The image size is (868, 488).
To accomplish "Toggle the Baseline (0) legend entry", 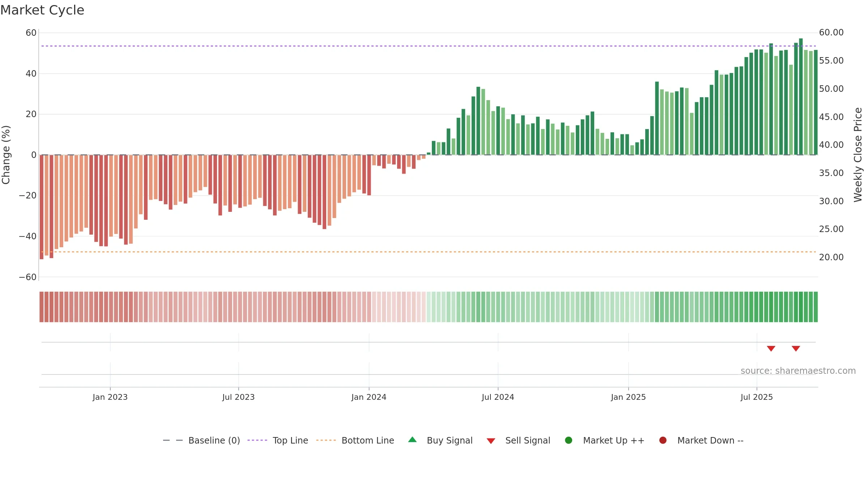I will click(201, 440).
